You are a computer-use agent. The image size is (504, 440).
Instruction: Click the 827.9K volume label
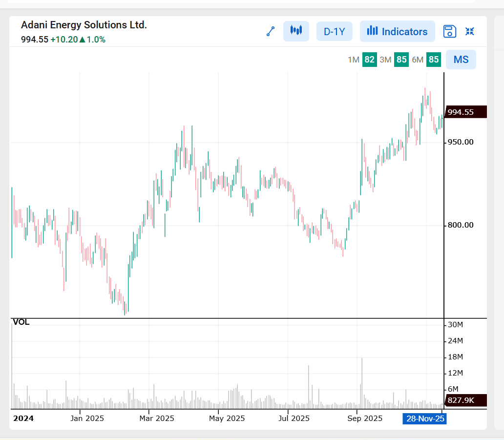(x=465, y=400)
